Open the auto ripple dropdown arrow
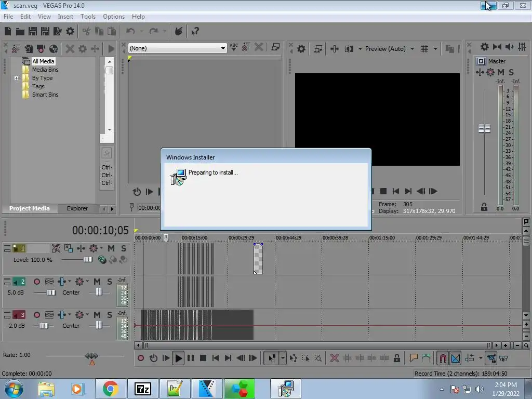 (x=481, y=358)
